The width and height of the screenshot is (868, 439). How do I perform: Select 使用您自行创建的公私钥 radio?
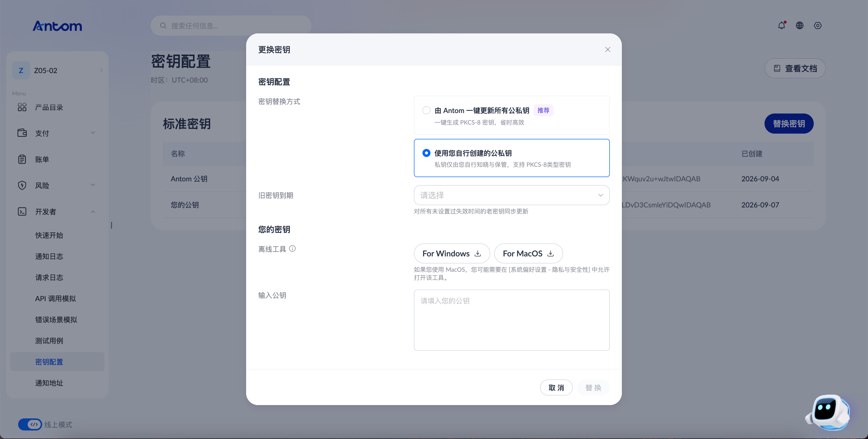(426, 153)
